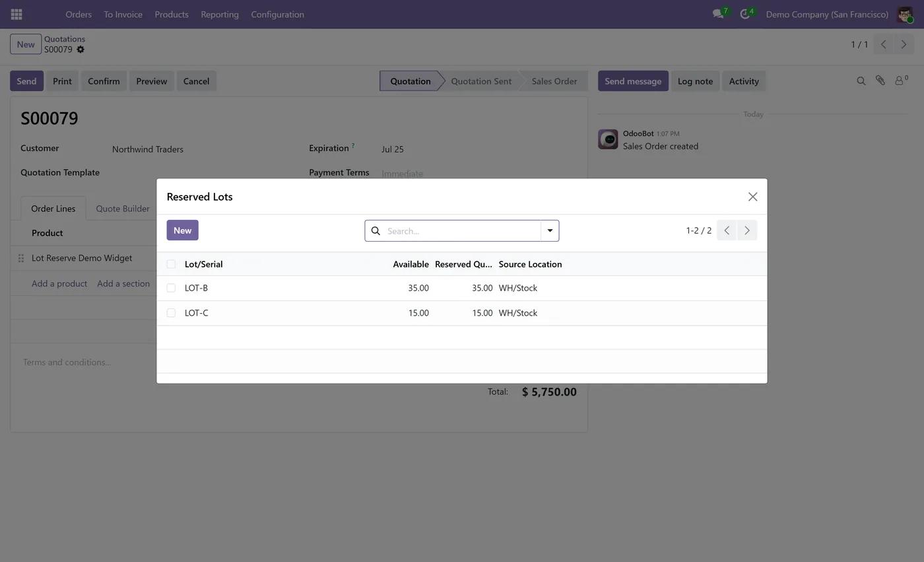Click the Send button

click(26, 81)
